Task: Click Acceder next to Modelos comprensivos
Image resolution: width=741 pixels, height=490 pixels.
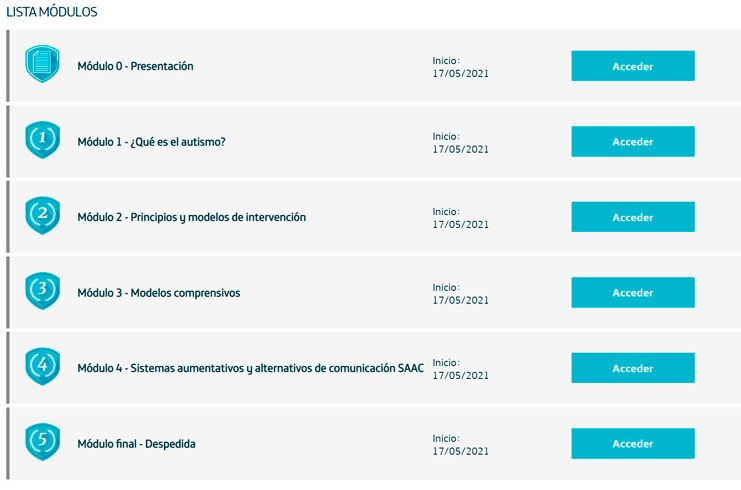Action: (633, 292)
